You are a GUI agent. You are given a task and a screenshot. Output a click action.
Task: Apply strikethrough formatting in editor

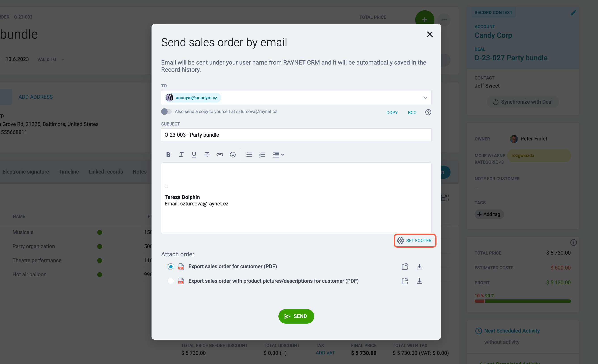click(x=207, y=155)
